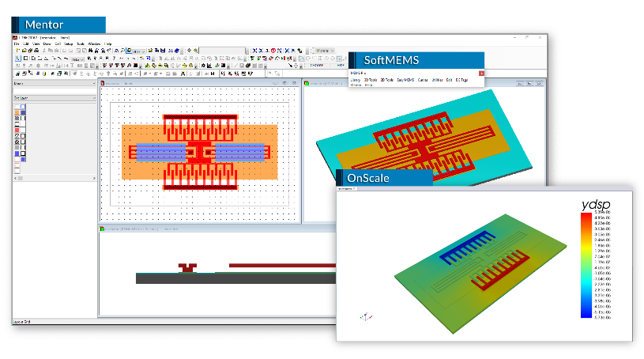The height and width of the screenshot is (359, 644).
Task: Click the Print icon in Mentor toolbar
Action: click(x=36, y=51)
